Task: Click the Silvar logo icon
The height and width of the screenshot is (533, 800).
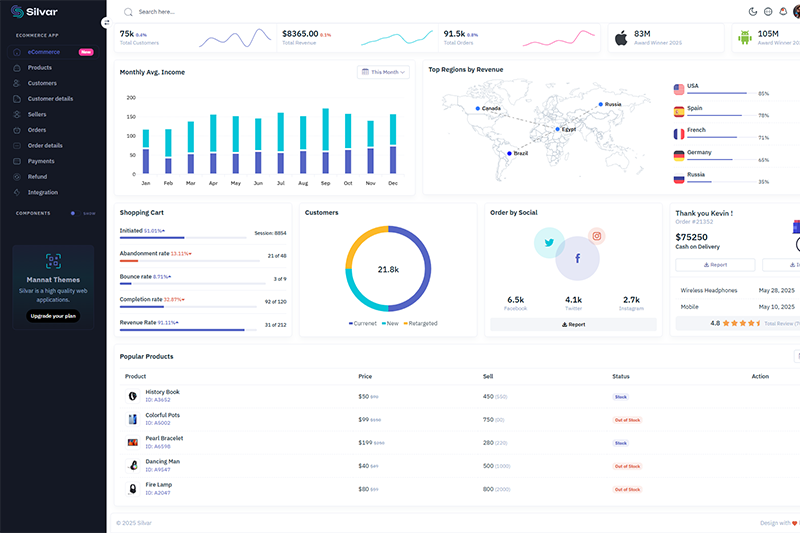Action: coord(17,12)
